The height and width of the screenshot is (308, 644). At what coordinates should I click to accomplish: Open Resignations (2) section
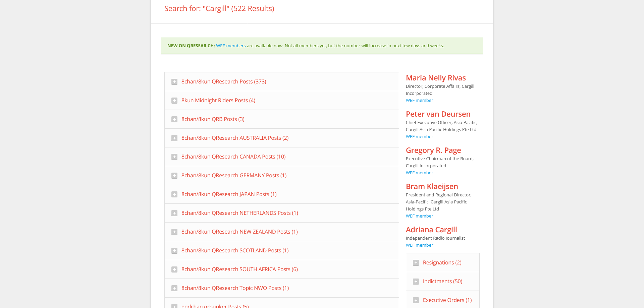point(442,262)
